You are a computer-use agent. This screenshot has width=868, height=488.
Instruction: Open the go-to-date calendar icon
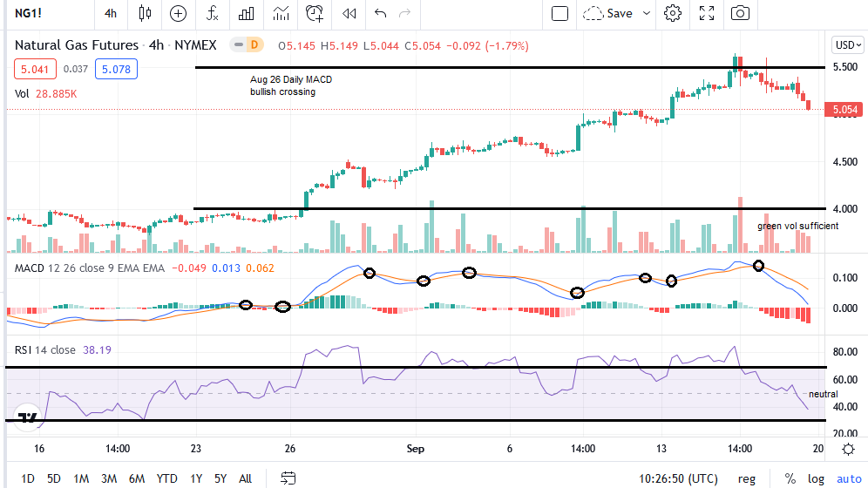point(288,478)
